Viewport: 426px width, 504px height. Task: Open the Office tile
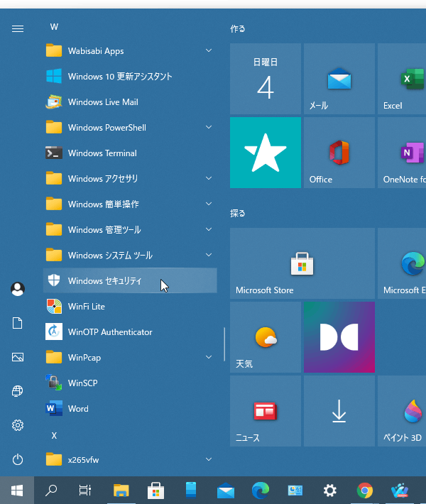pos(339,153)
